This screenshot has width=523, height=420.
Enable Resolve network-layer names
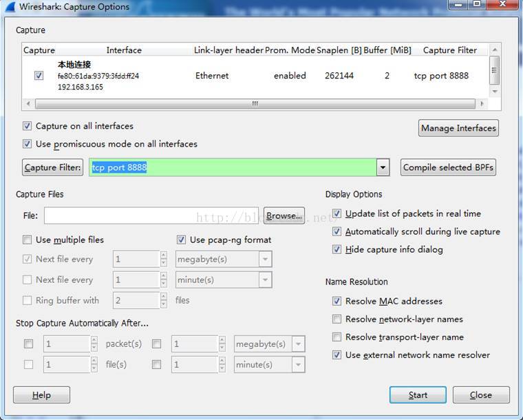click(x=337, y=319)
